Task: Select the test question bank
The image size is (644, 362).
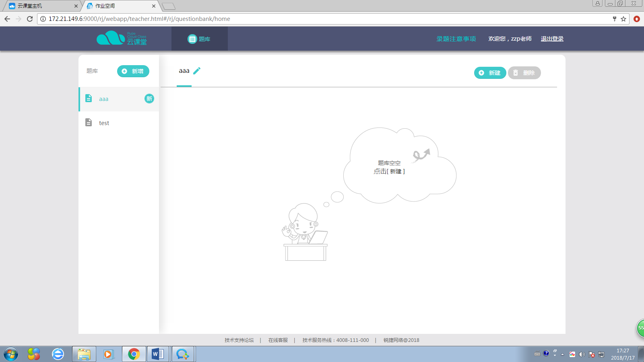Action: click(104, 123)
